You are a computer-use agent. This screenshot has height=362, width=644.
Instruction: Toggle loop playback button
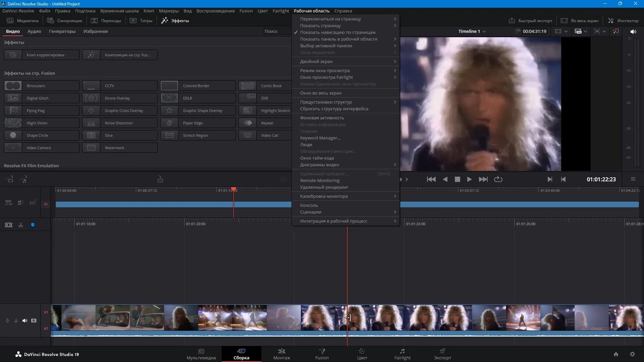point(498,179)
